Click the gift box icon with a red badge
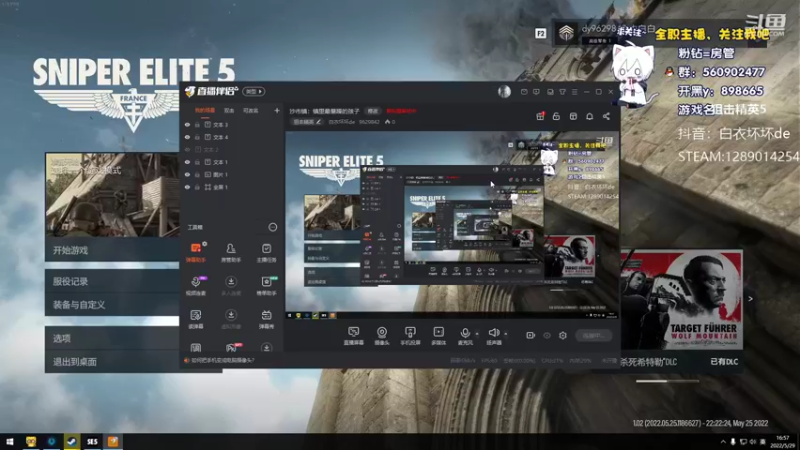Screen dimensions: 800x450 540,116
